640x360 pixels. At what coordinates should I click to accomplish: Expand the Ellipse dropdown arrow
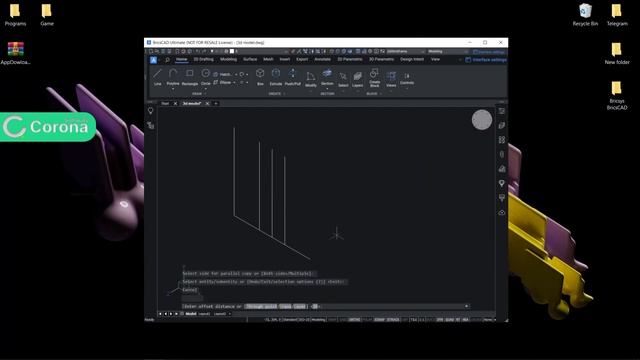pyautogui.click(x=234, y=82)
